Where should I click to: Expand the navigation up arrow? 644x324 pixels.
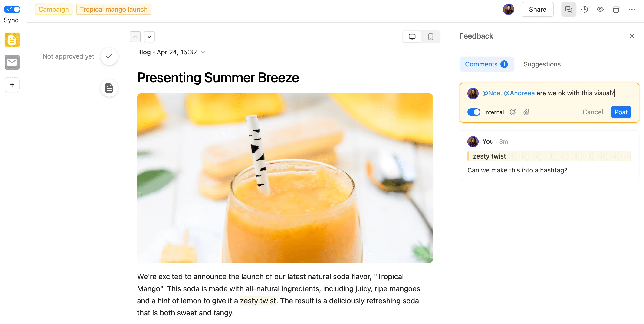pos(135,36)
